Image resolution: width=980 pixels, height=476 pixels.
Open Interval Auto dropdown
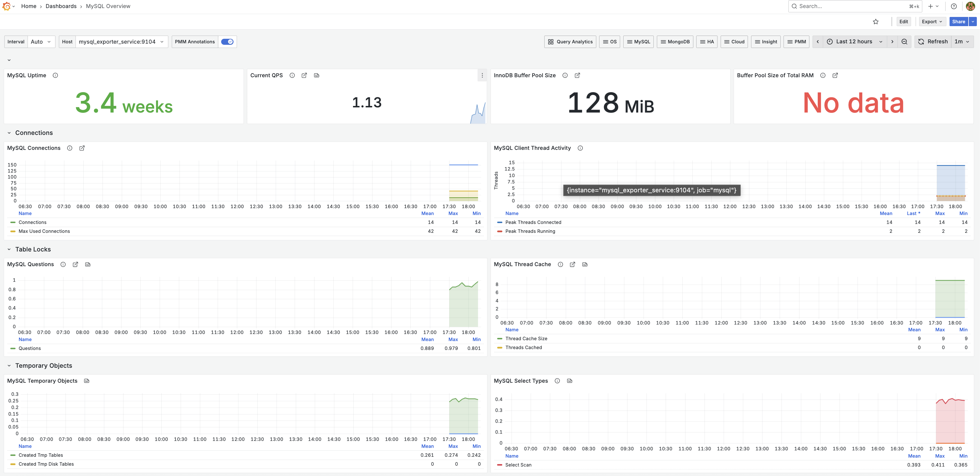(x=41, y=42)
